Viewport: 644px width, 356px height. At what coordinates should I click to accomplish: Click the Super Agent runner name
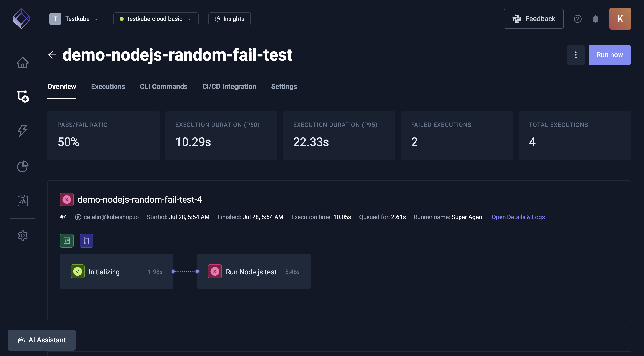click(x=467, y=217)
